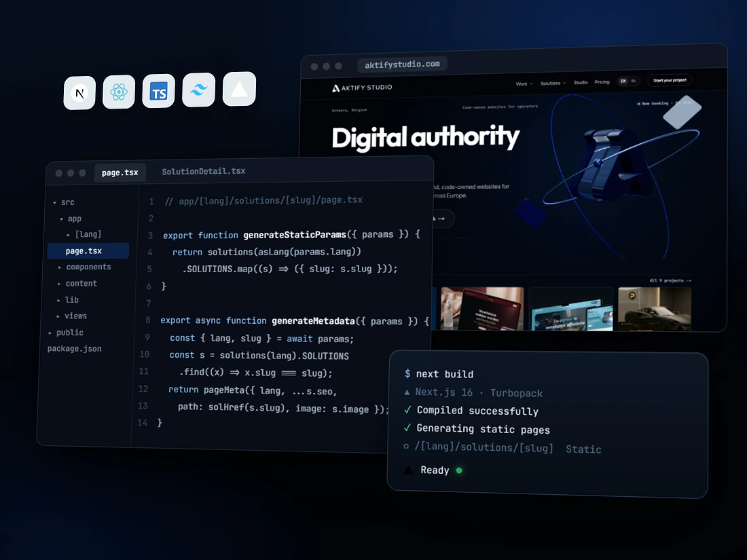Select the page.tsx editor tab

pos(120,172)
